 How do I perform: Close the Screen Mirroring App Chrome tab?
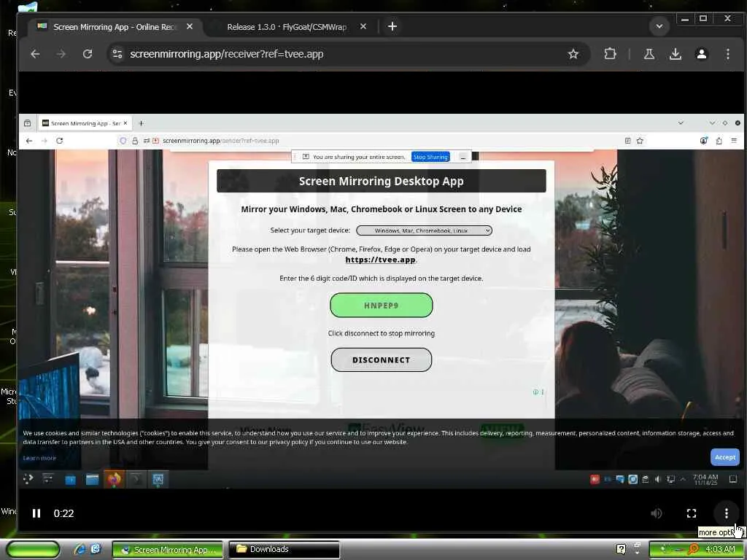click(x=190, y=26)
